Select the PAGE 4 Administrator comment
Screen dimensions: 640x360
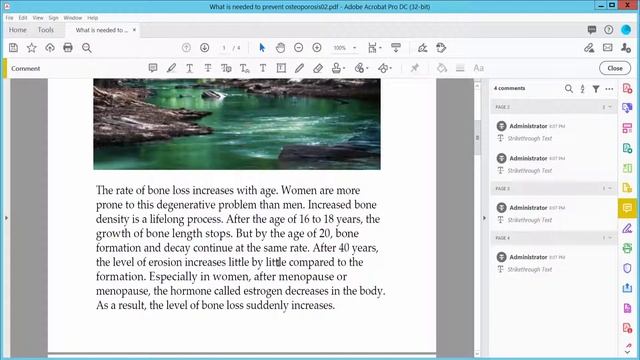(x=553, y=263)
